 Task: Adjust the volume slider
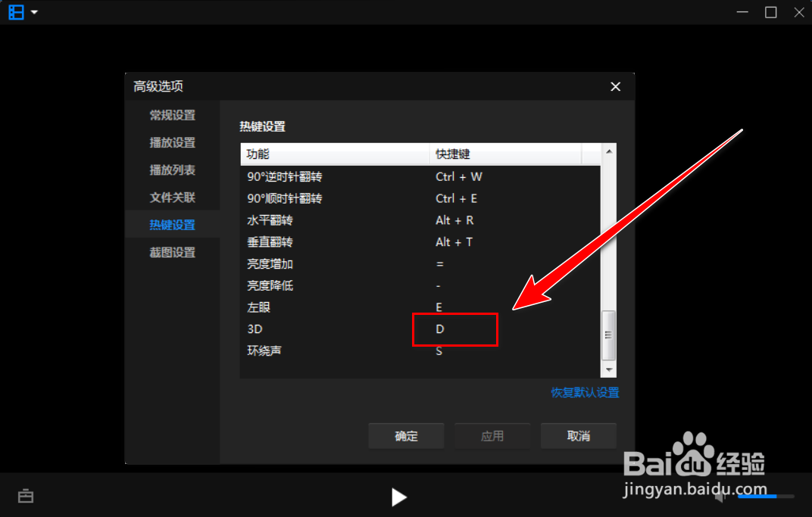coord(765,497)
